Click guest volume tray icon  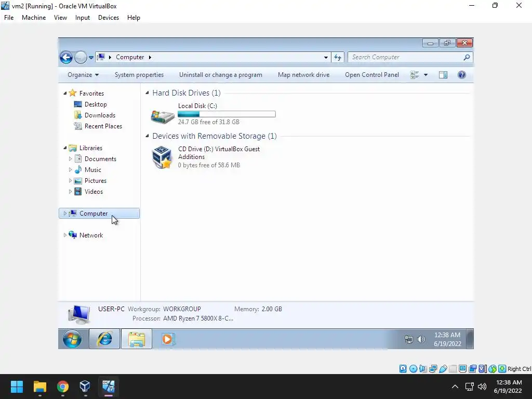pos(421,339)
